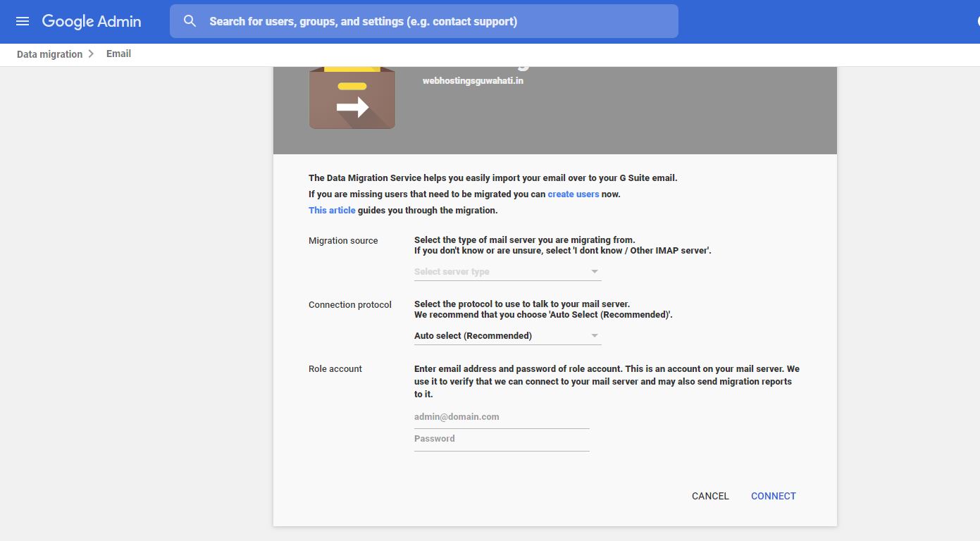980x541 pixels.
Task: Focus the admin@domain.com email field
Action: click(502, 417)
